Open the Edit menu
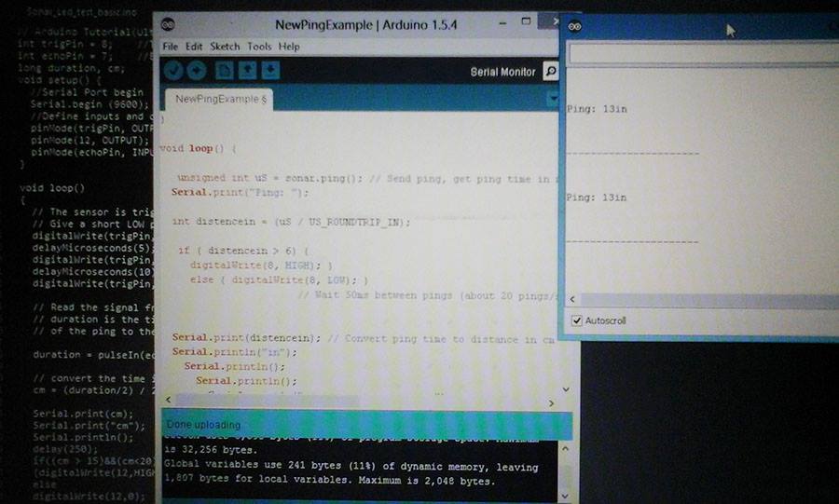Screen dimensions: 839x504 click(x=194, y=47)
